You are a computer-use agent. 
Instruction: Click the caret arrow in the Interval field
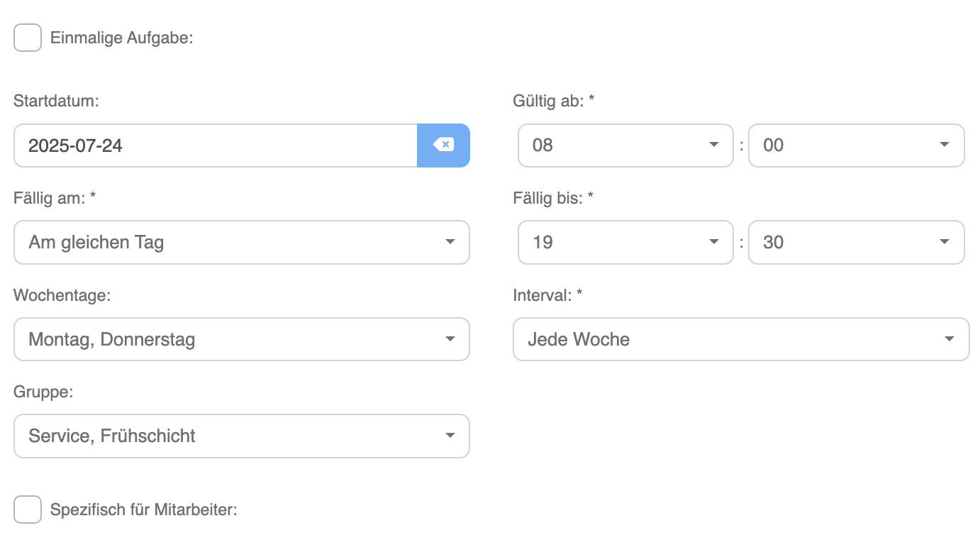(x=949, y=339)
